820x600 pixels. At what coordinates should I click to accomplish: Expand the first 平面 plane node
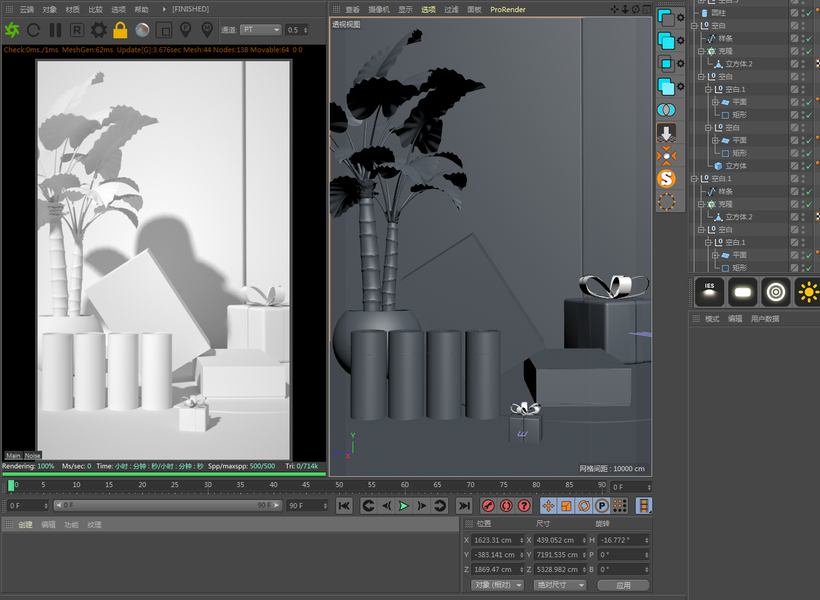click(x=715, y=102)
